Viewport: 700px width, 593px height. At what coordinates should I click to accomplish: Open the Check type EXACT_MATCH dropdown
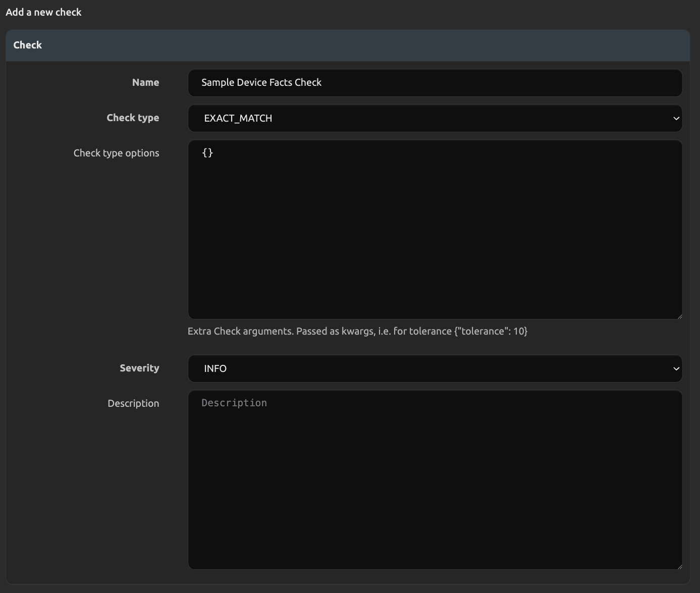click(434, 118)
